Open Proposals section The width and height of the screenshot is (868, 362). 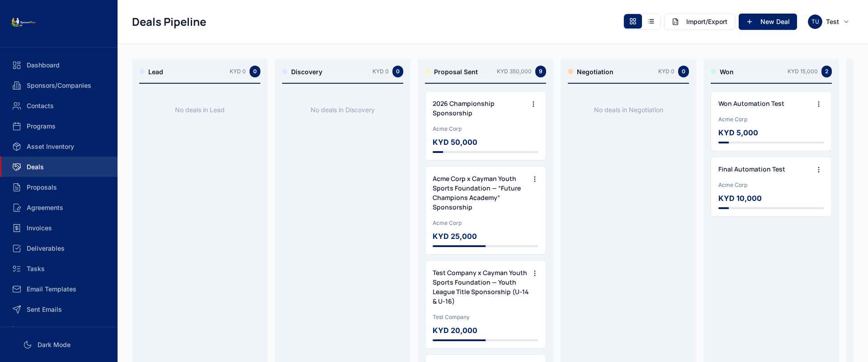coord(59,187)
